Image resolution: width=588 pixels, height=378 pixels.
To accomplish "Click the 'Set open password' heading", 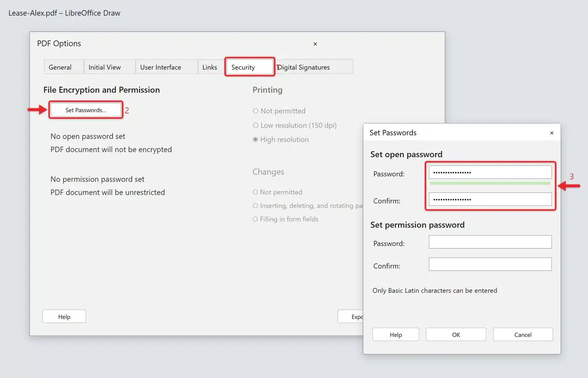I will tap(406, 155).
